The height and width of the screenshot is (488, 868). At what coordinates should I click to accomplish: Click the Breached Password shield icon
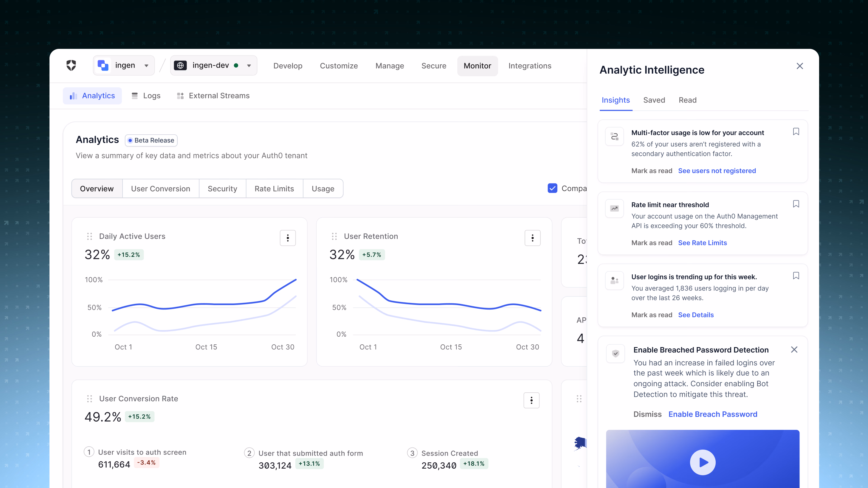(x=615, y=354)
